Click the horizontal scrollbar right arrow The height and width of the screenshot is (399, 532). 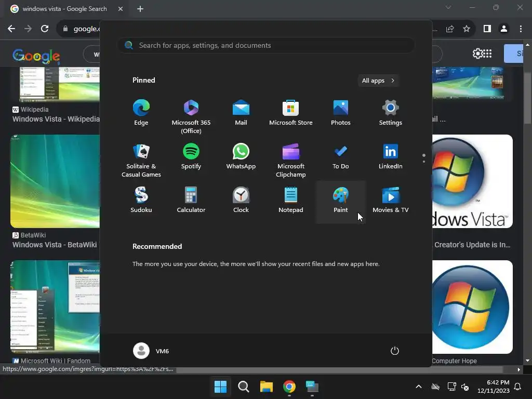click(x=519, y=369)
